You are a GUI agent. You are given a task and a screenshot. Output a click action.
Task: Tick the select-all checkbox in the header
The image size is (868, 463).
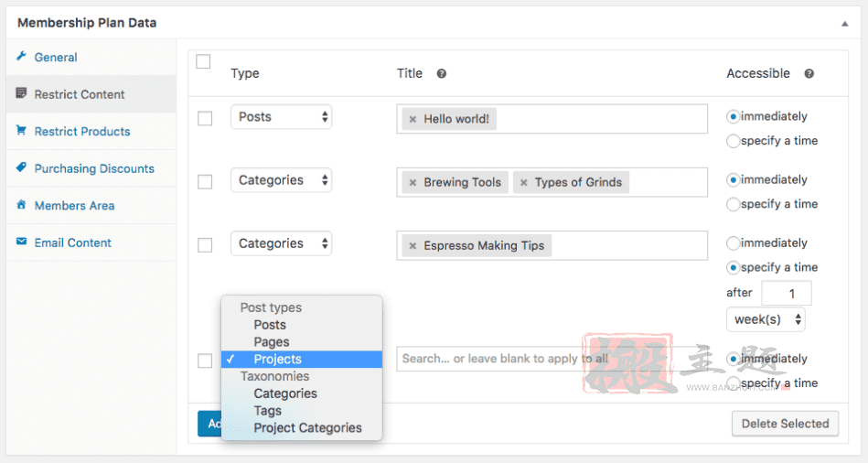tap(203, 61)
